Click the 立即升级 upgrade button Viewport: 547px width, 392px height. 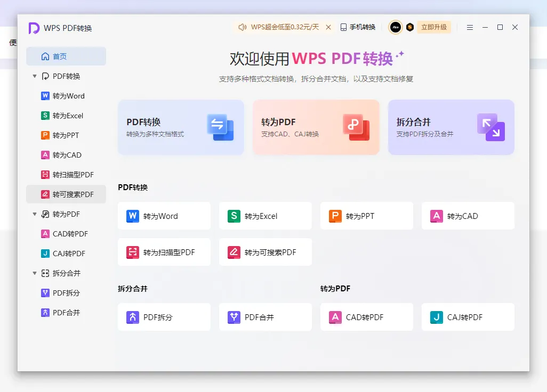[x=434, y=27]
